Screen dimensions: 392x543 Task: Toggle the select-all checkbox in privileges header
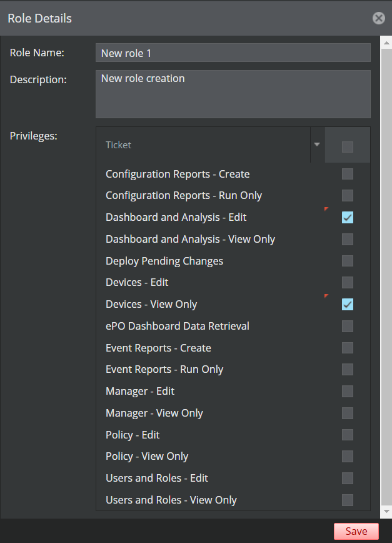pyautogui.click(x=348, y=147)
